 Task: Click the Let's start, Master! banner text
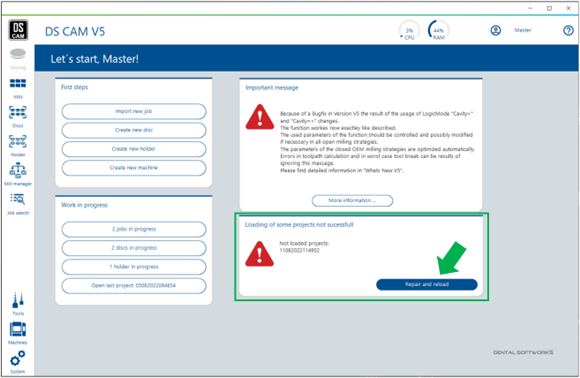tap(95, 59)
